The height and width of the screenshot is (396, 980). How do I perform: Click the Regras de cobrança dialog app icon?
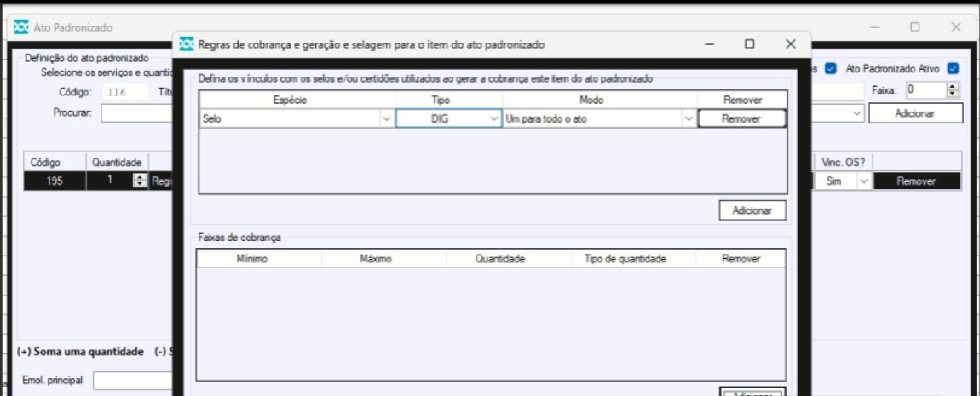coord(187,44)
